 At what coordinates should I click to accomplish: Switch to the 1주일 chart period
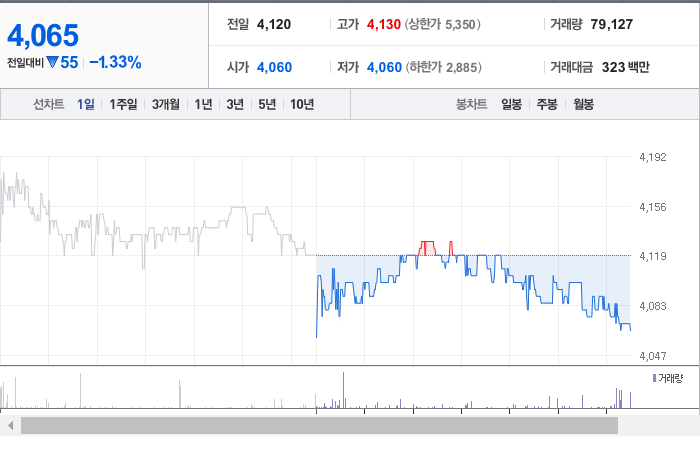pyautogui.click(x=123, y=104)
